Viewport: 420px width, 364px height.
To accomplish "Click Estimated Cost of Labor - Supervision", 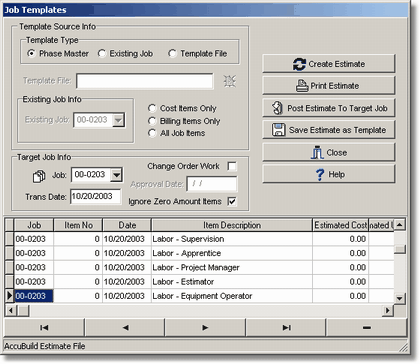I will pos(340,239).
